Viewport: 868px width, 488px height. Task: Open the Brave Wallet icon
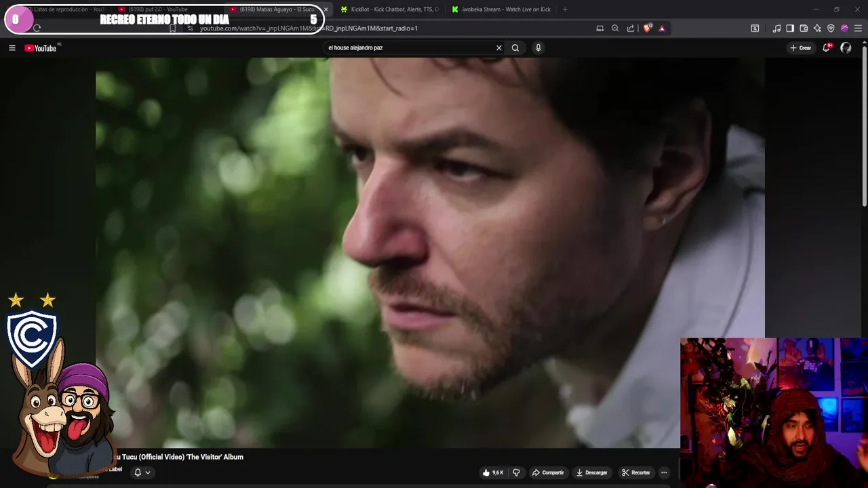pos(804,28)
